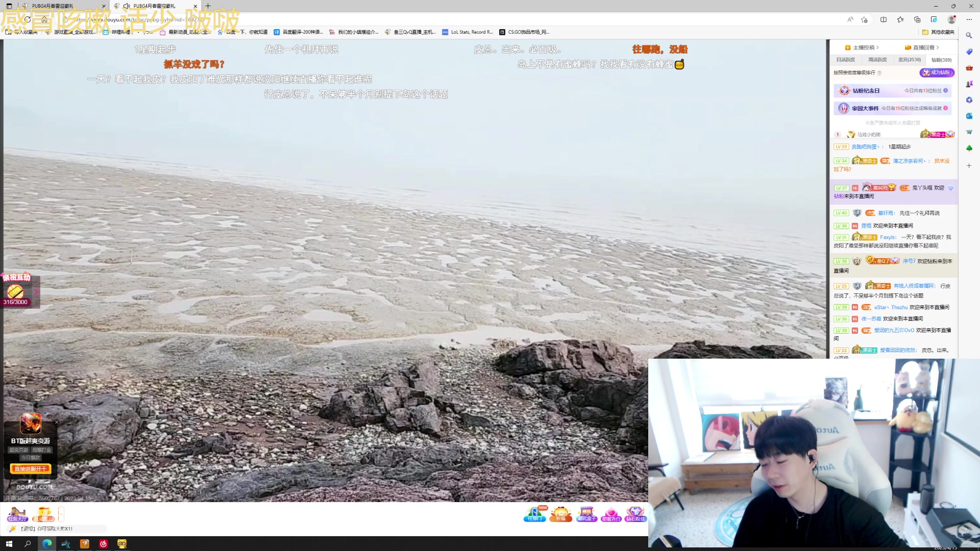
Task: Click the 甜蜜告白 sweet confession icon
Action: (611, 514)
